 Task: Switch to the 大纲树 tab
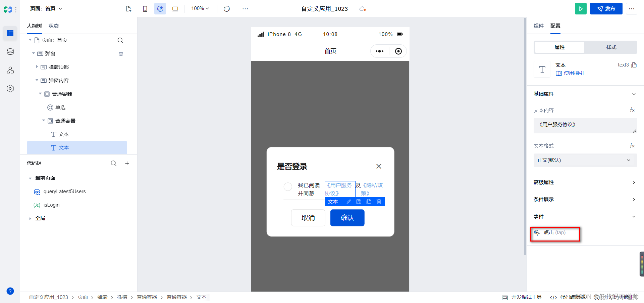pyautogui.click(x=34, y=26)
